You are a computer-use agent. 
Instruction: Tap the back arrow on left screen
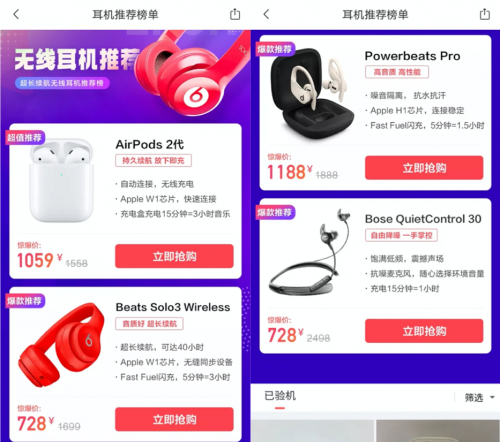point(16,14)
